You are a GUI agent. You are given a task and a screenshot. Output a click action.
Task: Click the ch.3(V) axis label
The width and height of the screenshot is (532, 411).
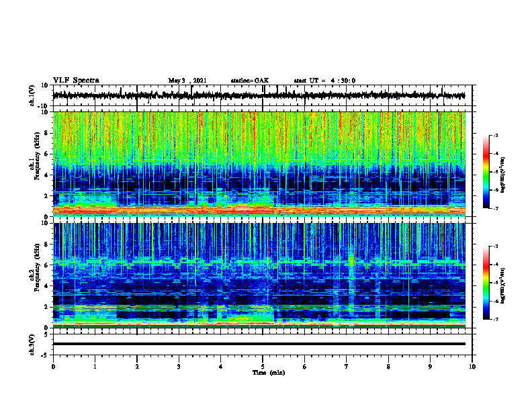point(32,345)
